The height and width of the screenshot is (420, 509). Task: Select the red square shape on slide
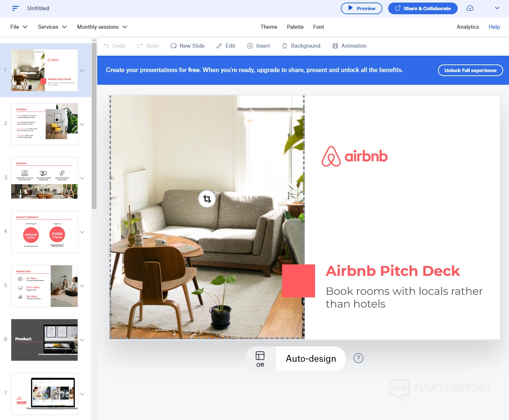tap(299, 281)
